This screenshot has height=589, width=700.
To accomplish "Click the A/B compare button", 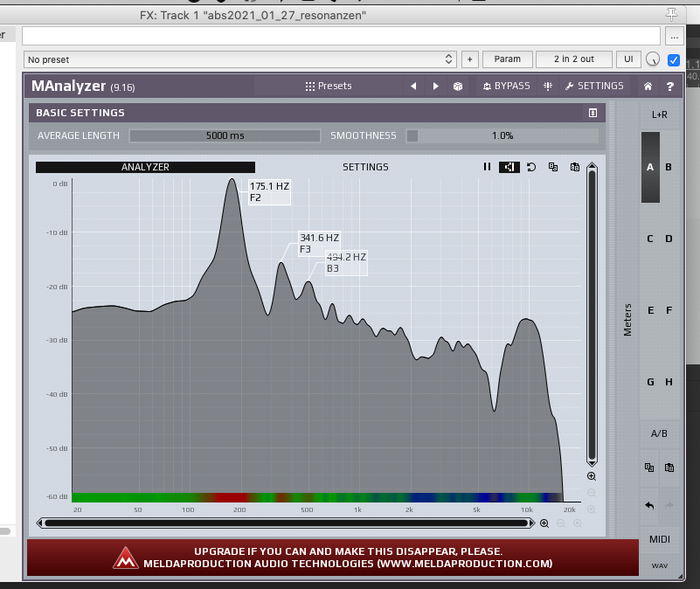I will pos(660,433).
